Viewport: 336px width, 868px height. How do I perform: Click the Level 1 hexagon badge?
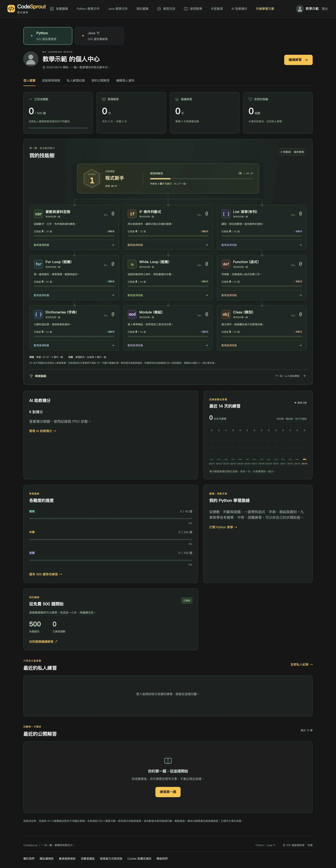tap(92, 179)
